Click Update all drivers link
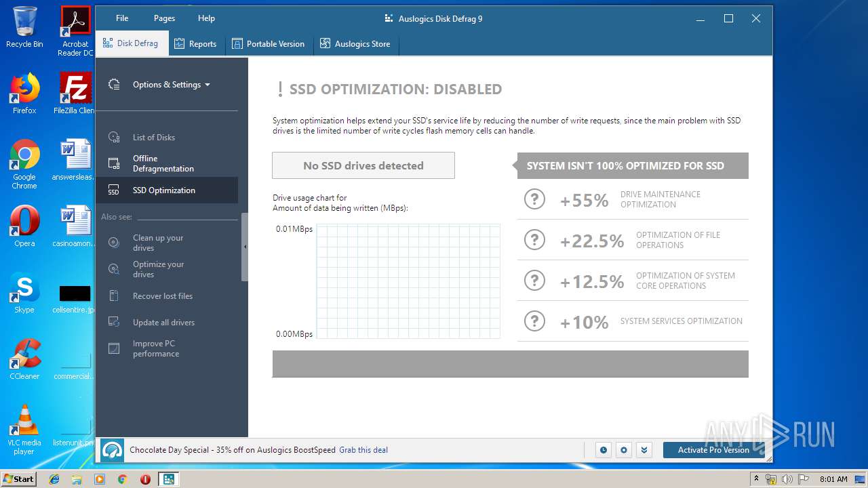Viewport: 868px width, 488px height. 163,323
